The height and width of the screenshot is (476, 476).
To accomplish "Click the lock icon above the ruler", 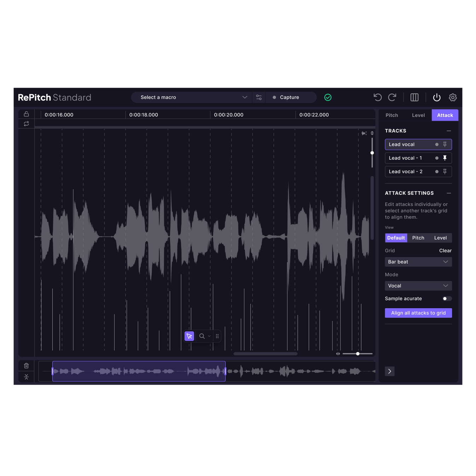I will tap(26, 114).
